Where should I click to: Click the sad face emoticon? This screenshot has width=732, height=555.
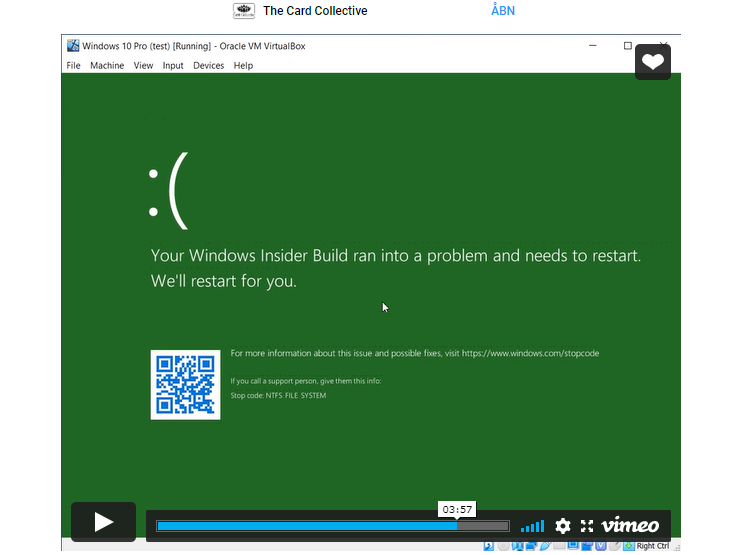[169, 191]
